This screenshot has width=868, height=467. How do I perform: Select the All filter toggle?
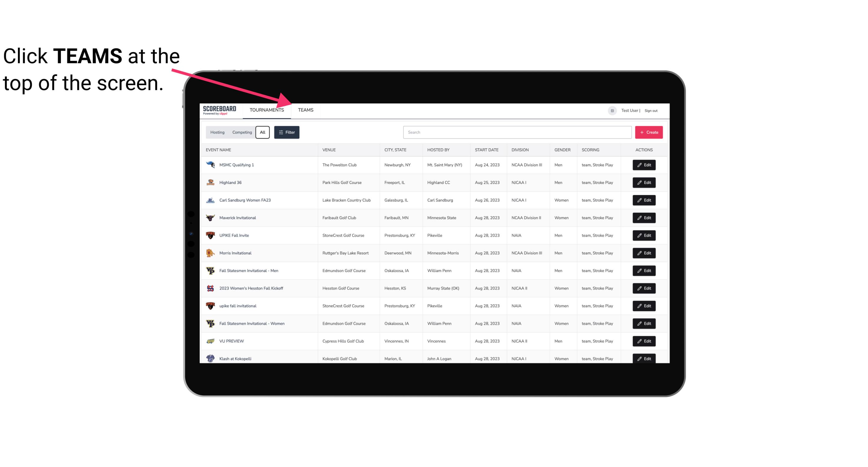262,132
